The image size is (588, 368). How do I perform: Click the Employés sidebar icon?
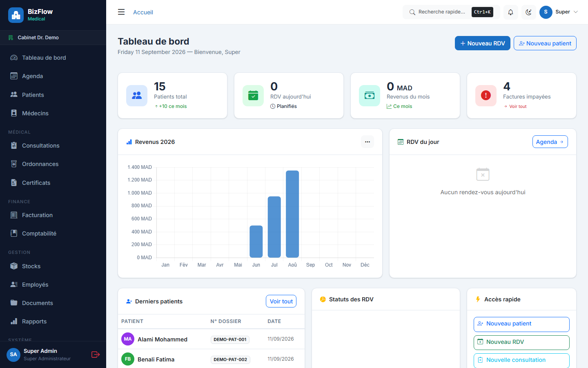(x=14, y=285)
